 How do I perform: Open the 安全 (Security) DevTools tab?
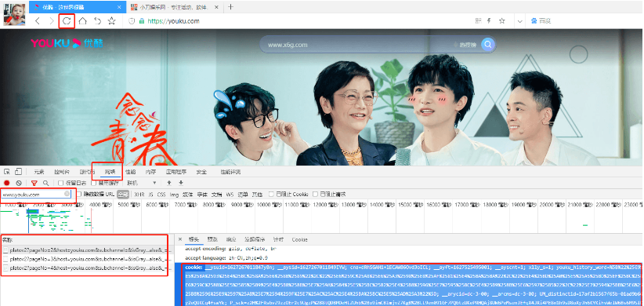coord(201,172)
